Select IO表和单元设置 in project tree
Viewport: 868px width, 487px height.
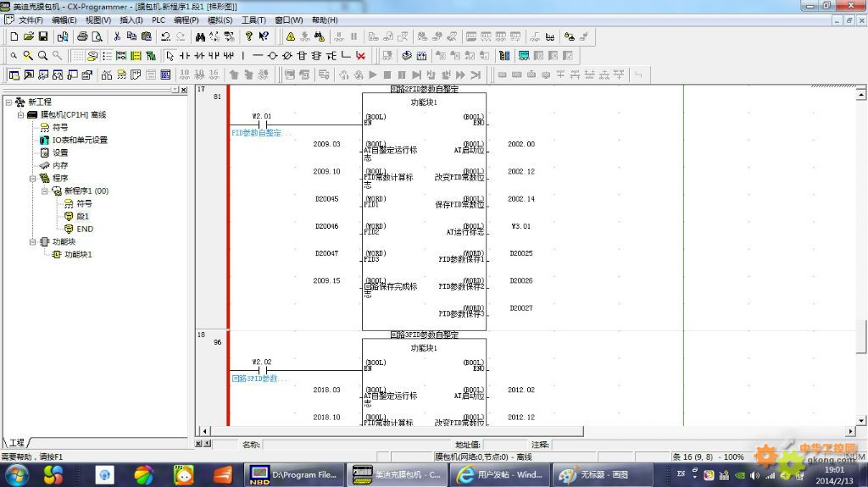(80, 140)
